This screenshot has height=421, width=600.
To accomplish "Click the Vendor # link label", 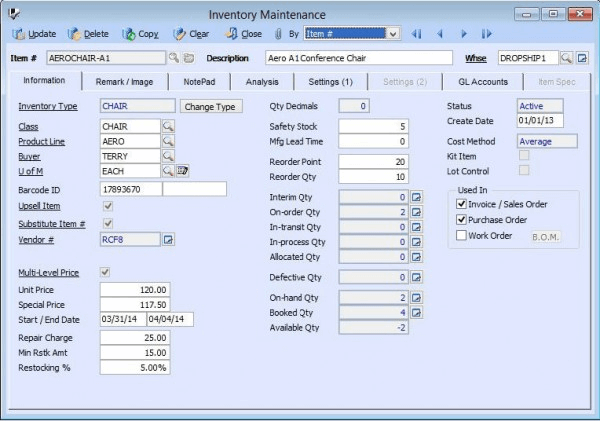I will [x=36, y=240].
